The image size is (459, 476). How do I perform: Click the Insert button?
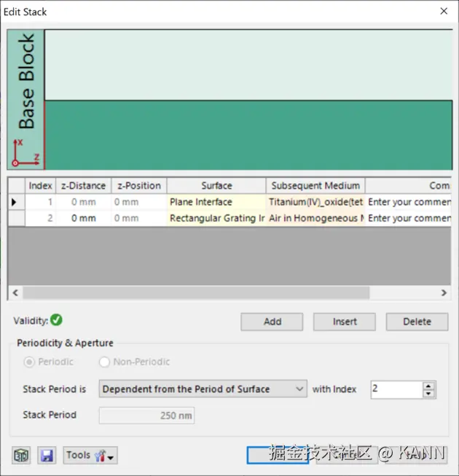pos(345,321)
